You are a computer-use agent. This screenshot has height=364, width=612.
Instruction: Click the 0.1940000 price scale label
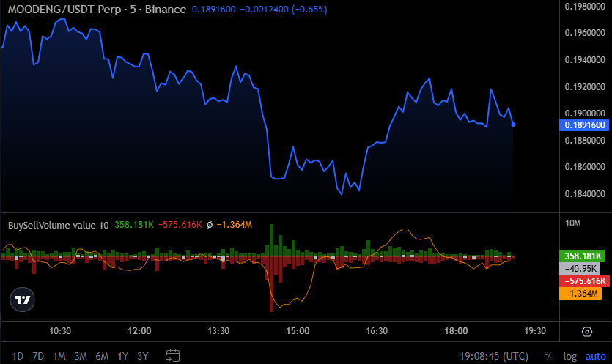pos(585,60)
